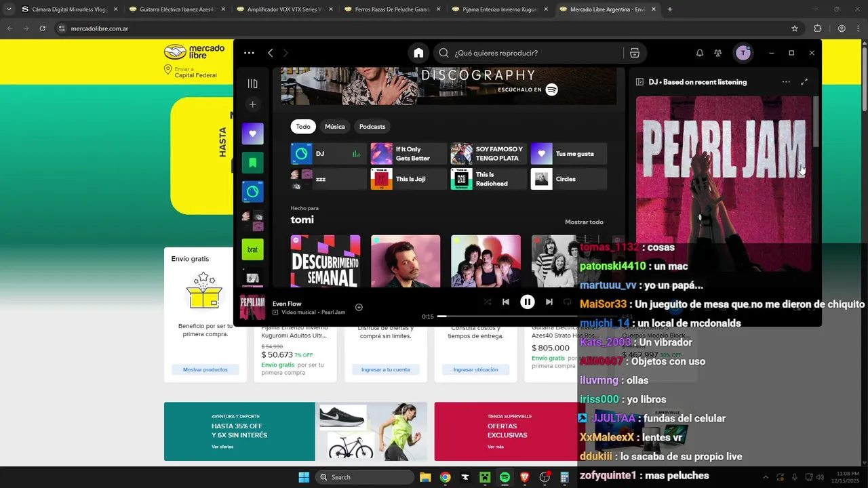The width and height of the screenshot is (868, 488).
Task: Skip to previous track
Action: click(x=506, y=302)
